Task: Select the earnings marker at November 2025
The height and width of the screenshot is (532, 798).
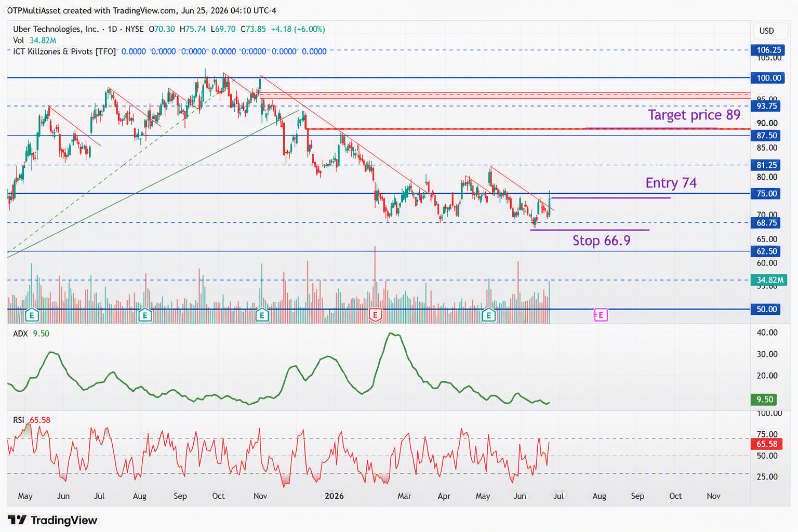Action: coord(262,315)
